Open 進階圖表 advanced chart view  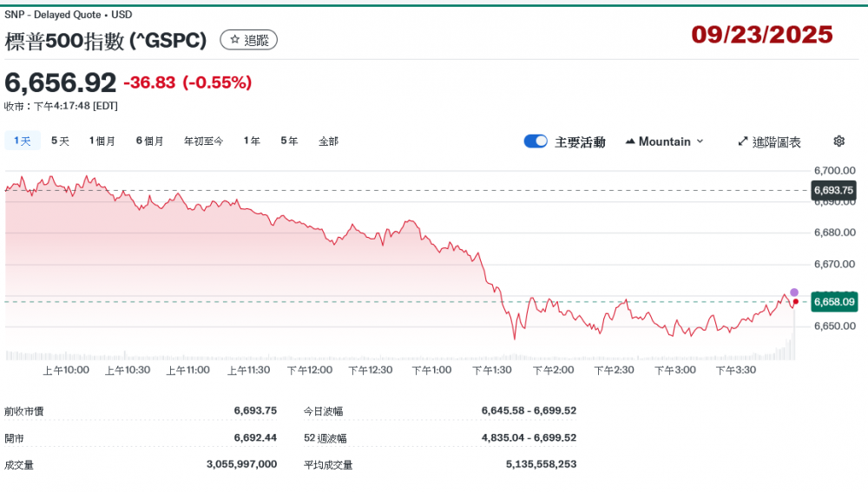tap(769, 141)
